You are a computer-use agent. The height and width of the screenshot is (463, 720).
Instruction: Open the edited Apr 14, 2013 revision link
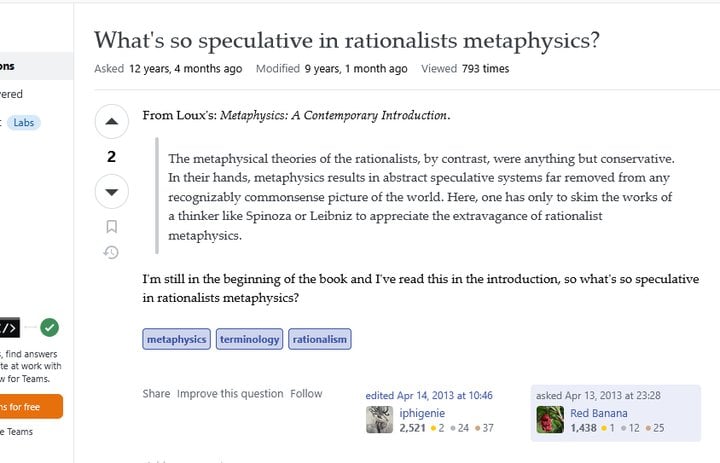click(x=429, y=395)
